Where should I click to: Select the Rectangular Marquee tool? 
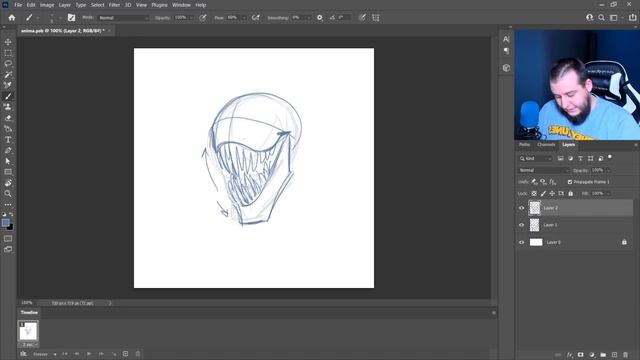8,53
